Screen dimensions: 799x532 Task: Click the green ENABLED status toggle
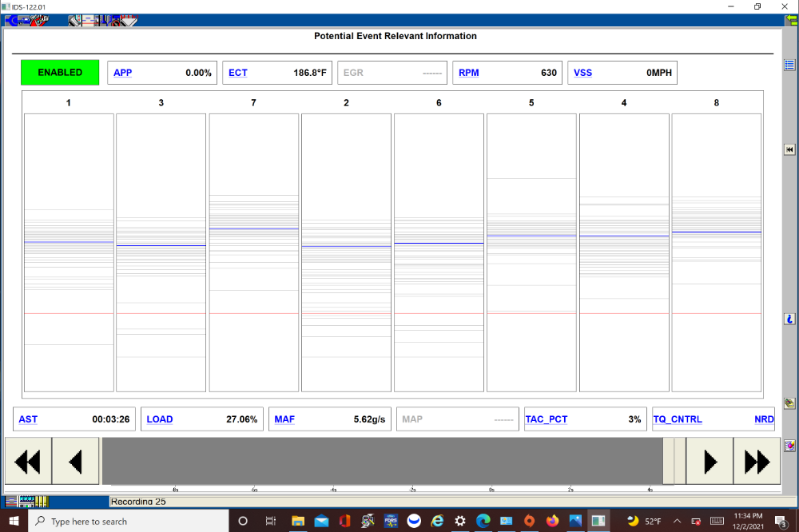pyautogui.click(x=60, y=73)
